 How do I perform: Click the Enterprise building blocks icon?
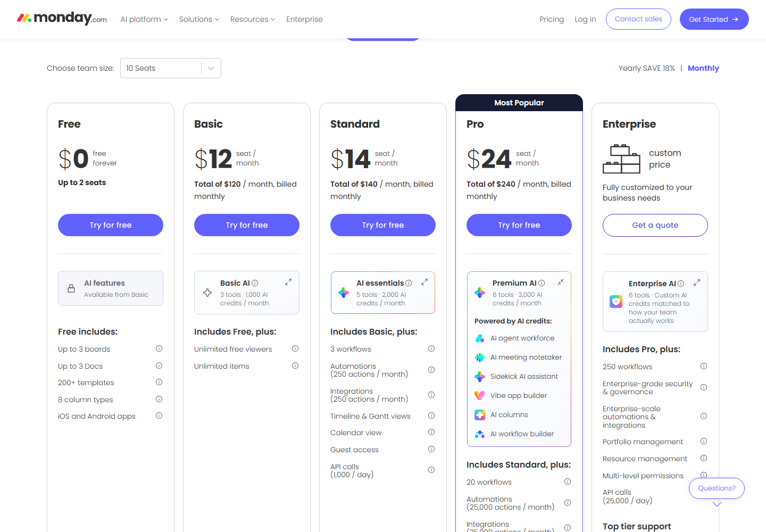(x=621, y=159)
